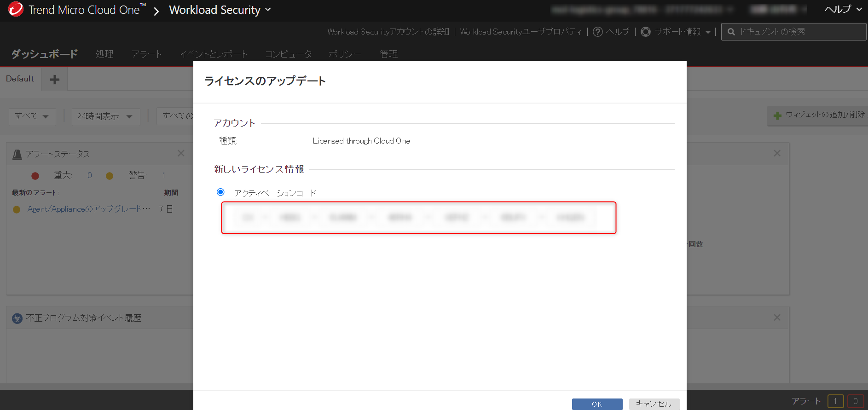Close the widget right of the dialog, top row
868x410 pixels.
[x=777, y=153]
